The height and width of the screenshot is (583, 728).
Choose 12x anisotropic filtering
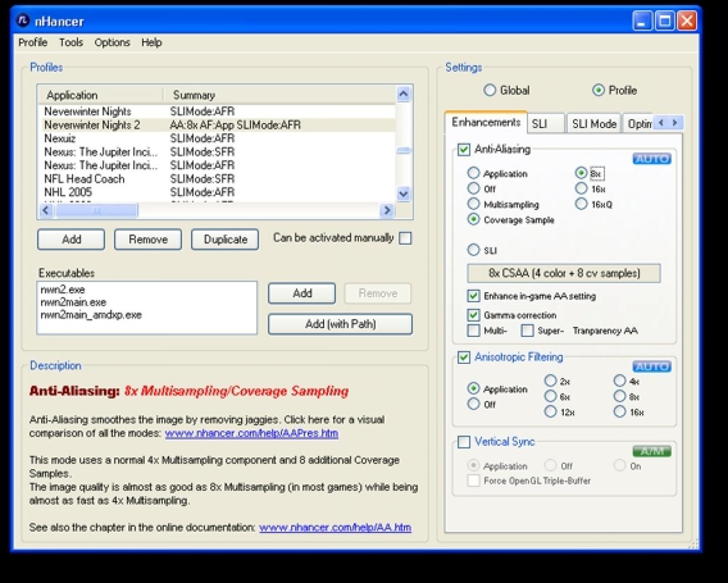(550, 411)
